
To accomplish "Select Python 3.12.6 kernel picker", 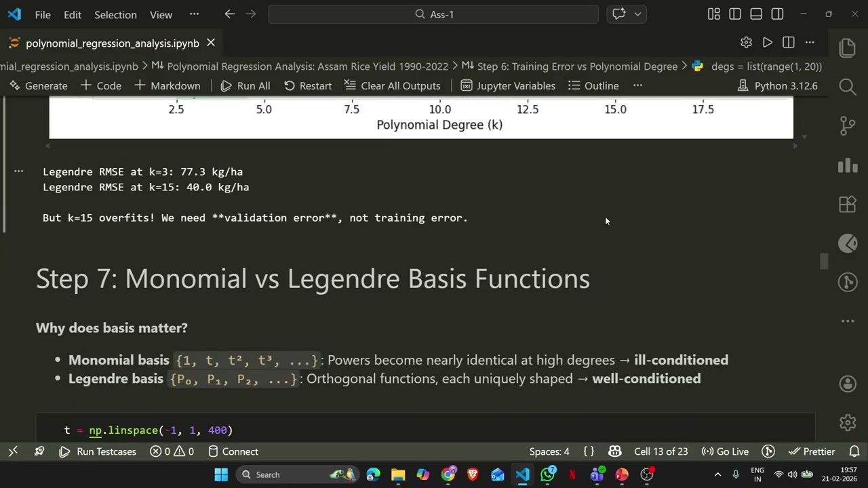I will (777, 85).
